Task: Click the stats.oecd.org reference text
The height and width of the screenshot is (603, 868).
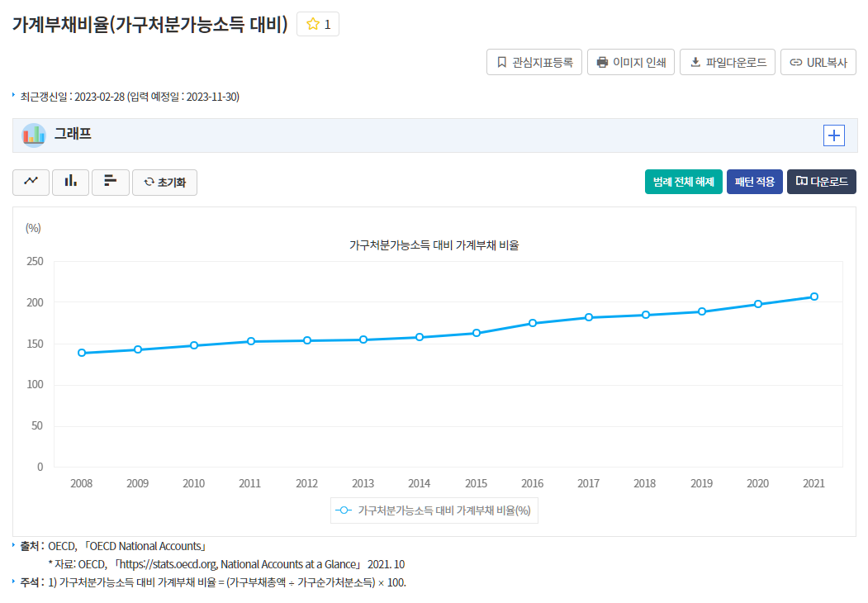Action: 226,564
